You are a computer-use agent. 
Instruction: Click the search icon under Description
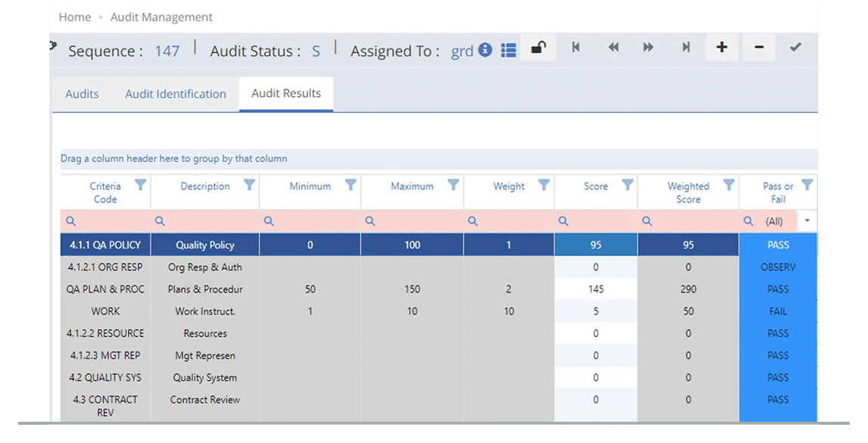coord(160,220)
